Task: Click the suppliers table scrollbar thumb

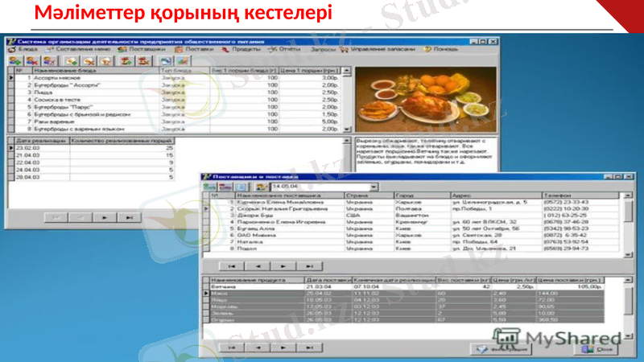Action: pyautogui.click(x=628, y=212)
